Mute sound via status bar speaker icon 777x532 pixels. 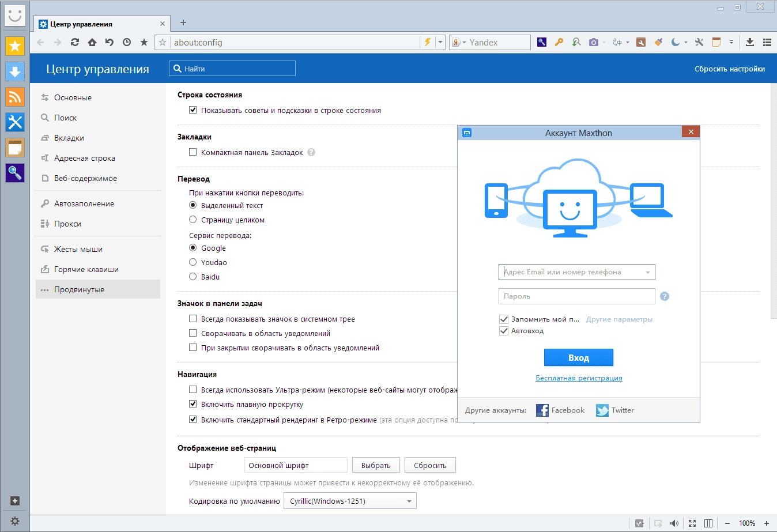pos(674,523)
